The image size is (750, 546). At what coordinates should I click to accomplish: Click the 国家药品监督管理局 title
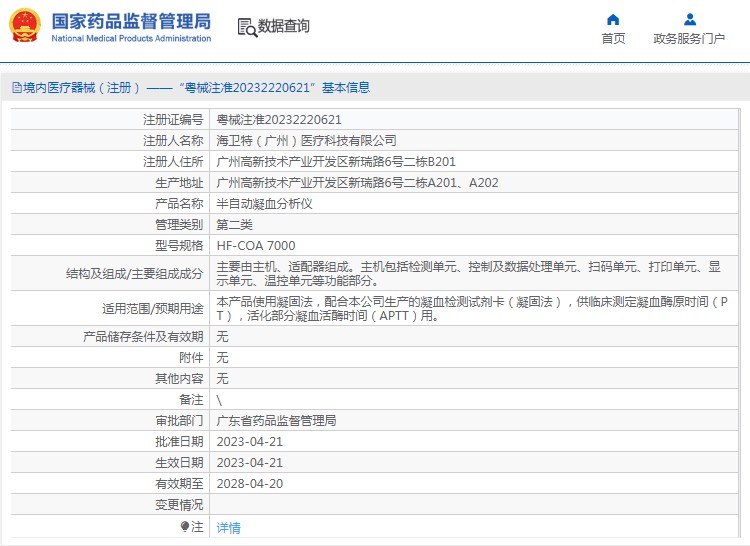(x=131, y=22)
